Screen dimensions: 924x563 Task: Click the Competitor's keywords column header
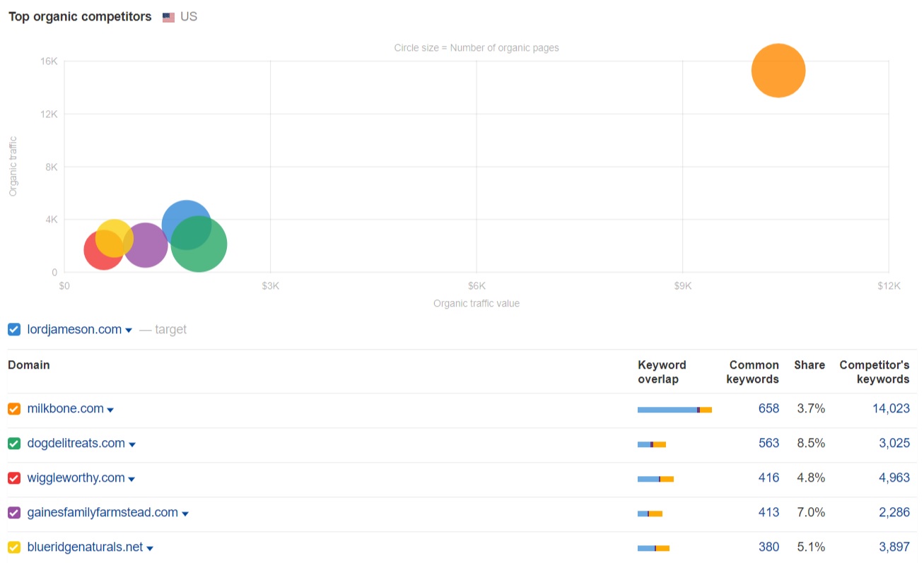874,372
